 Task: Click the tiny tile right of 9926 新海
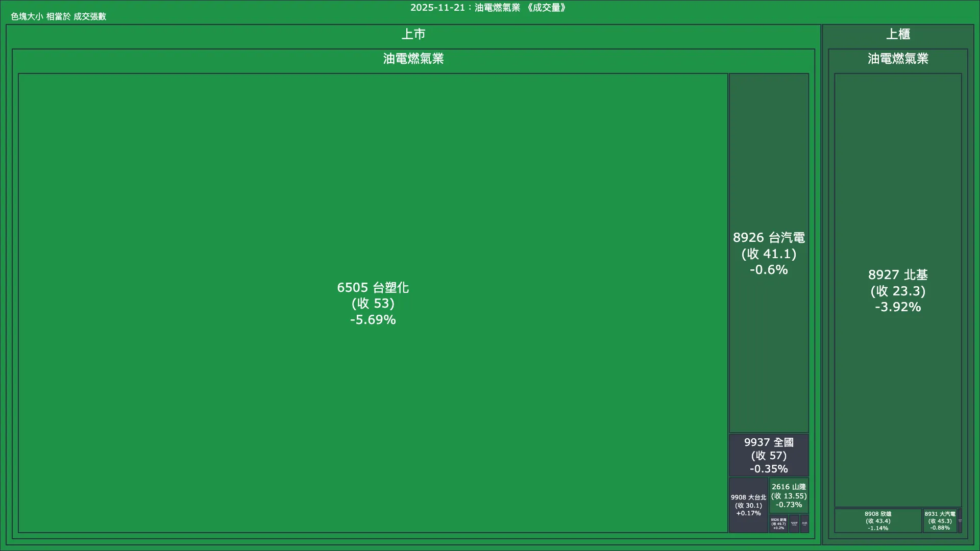click(794, 524)
